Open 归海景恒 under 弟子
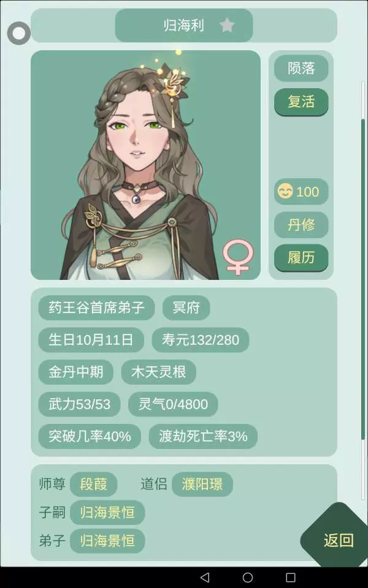Viewport: 368px width, 588px height. click(107, 541)
